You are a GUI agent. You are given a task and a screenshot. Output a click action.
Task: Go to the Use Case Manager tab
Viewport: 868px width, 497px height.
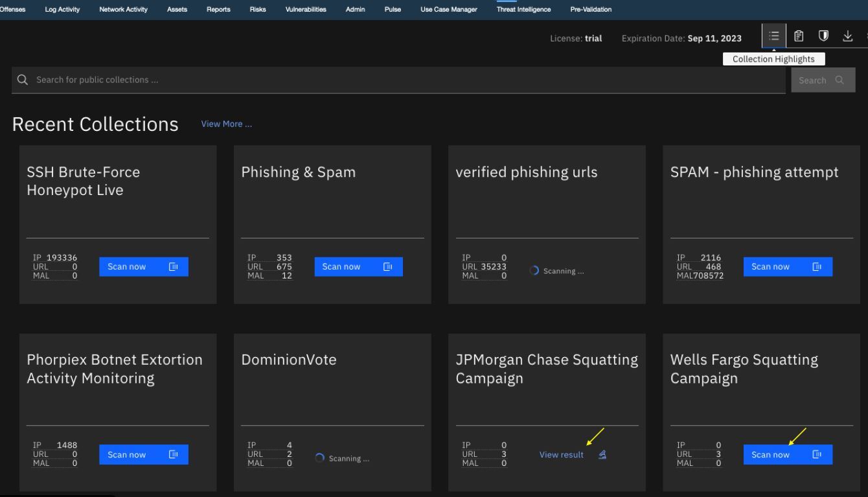point(448,10)
